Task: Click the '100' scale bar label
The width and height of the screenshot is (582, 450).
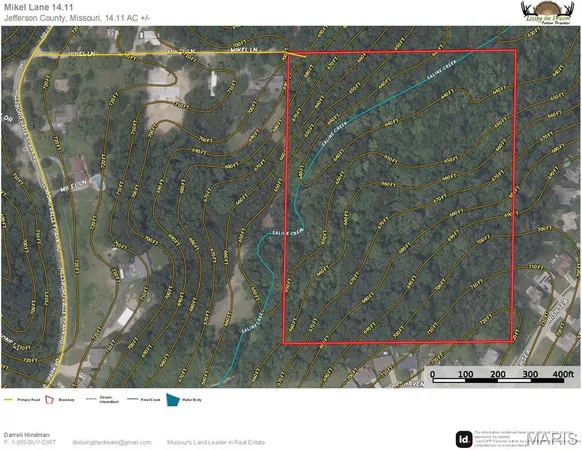Action: tap(465, 374)
